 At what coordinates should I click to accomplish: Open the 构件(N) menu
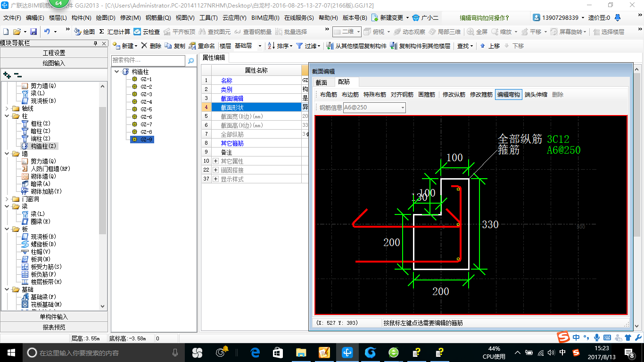tap(81, 18)
